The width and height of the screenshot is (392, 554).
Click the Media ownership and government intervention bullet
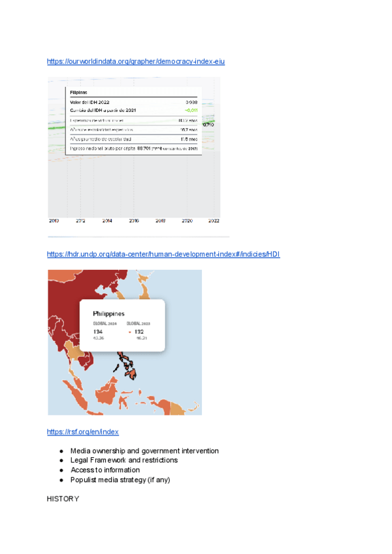tap(144, 451)
